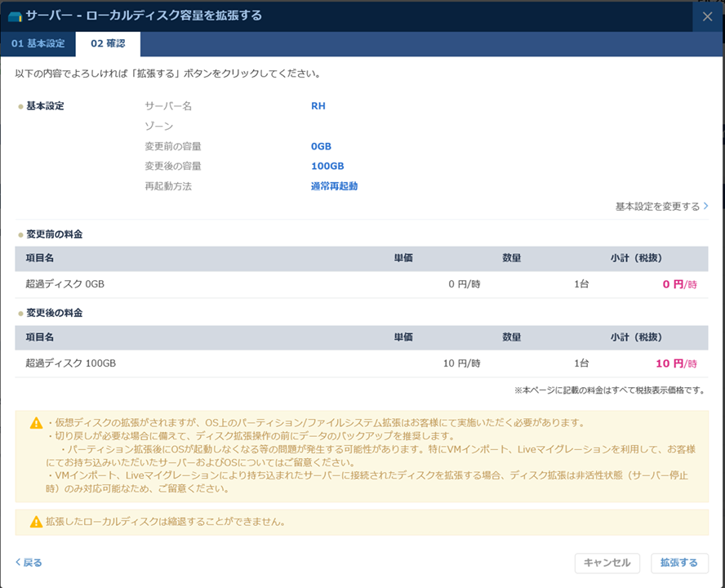Viewport: 725px width, 588px height.
Task: Click the サーバー名 label
Action: point(168,106)
